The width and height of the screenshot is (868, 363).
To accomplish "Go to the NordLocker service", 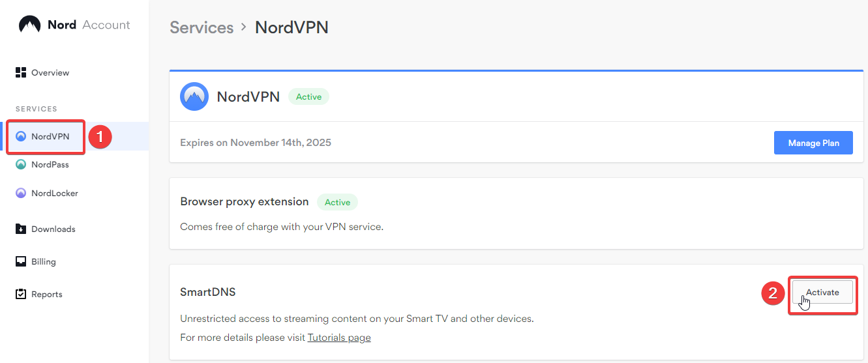I will pyautogui.click(x=55, y=194).
